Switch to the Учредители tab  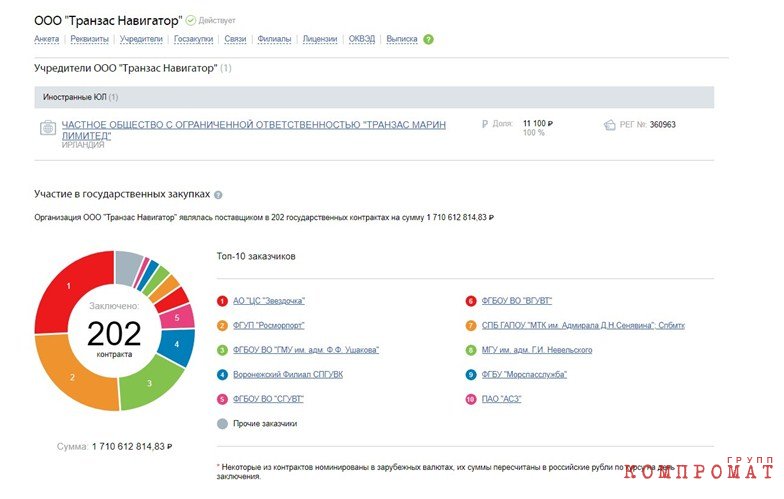tap(141, 39)
